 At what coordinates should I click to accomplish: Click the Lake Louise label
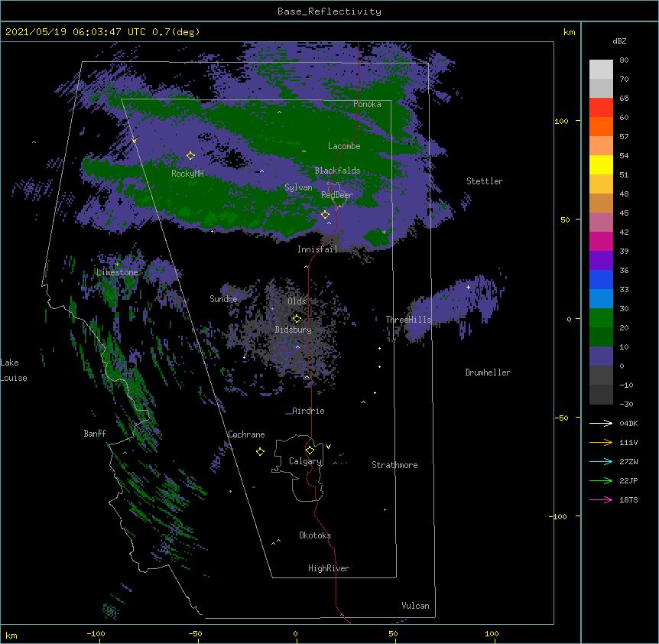pyautogui.click(x=14, y=370)
